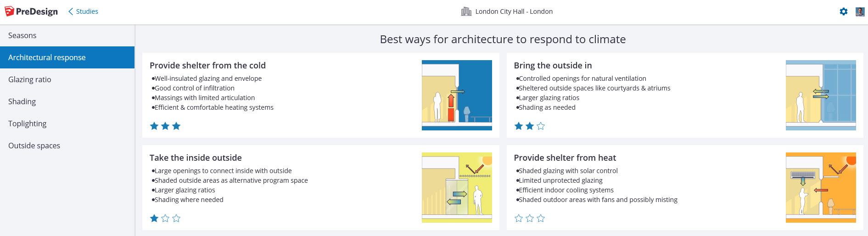Switch to Toplighting section
Screen dimensions: 868x236
pyautogui.click(x=27, y=124)
